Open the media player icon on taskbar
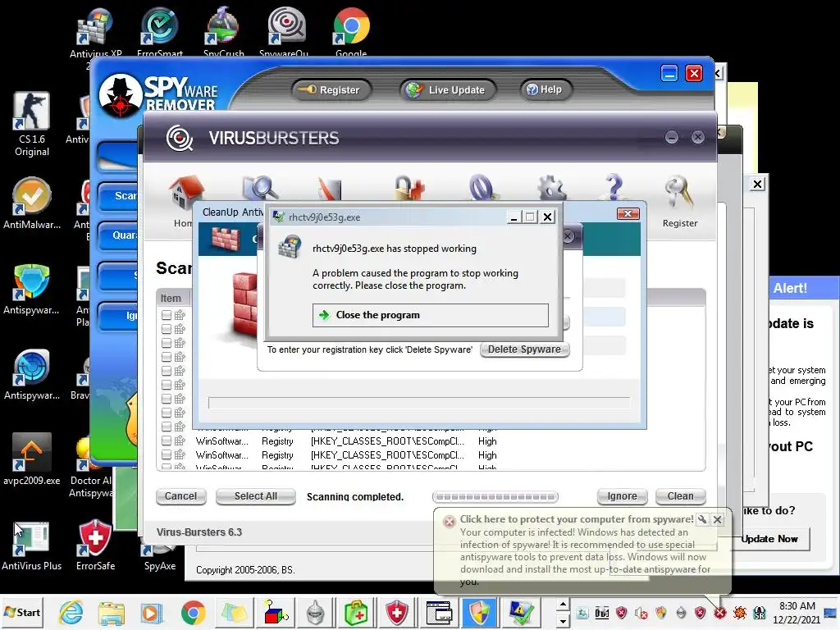This screenshot has height=630, width=840. click(x=151, y=614)
